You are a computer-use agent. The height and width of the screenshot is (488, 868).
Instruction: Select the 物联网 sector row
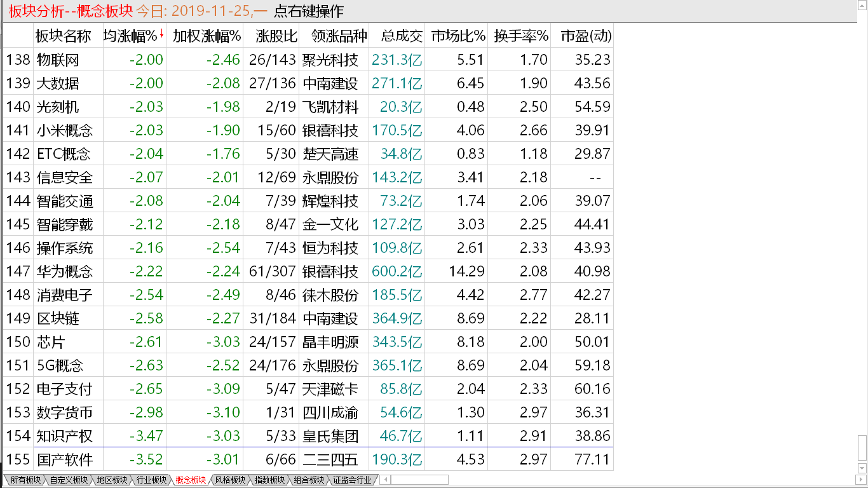coord(308,60)
